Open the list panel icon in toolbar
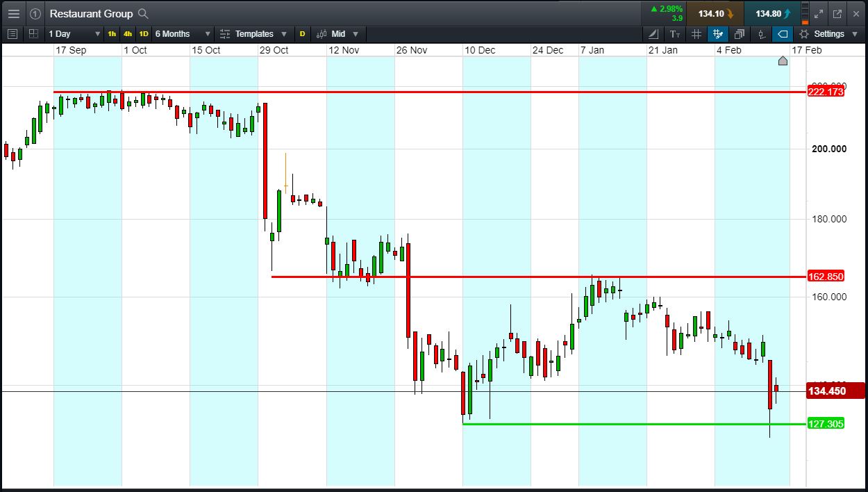The width and height of the screenshot is (868, 492). point(12,33)
